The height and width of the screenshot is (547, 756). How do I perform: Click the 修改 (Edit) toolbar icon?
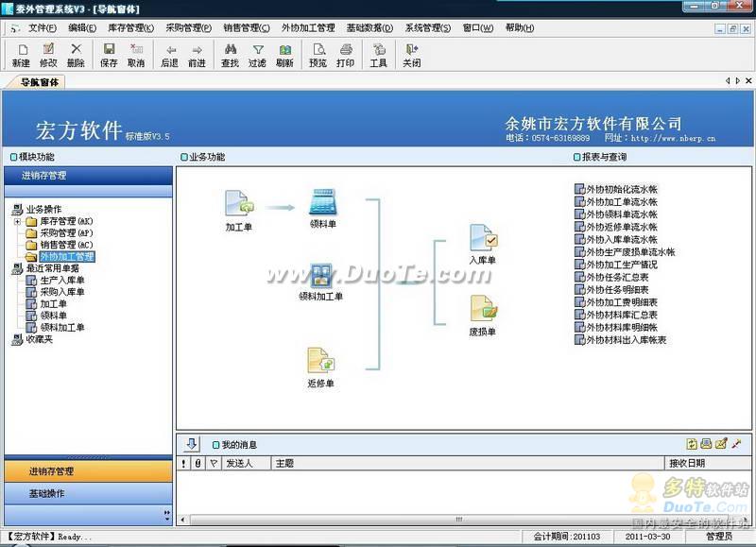click(x=48, y=55)
